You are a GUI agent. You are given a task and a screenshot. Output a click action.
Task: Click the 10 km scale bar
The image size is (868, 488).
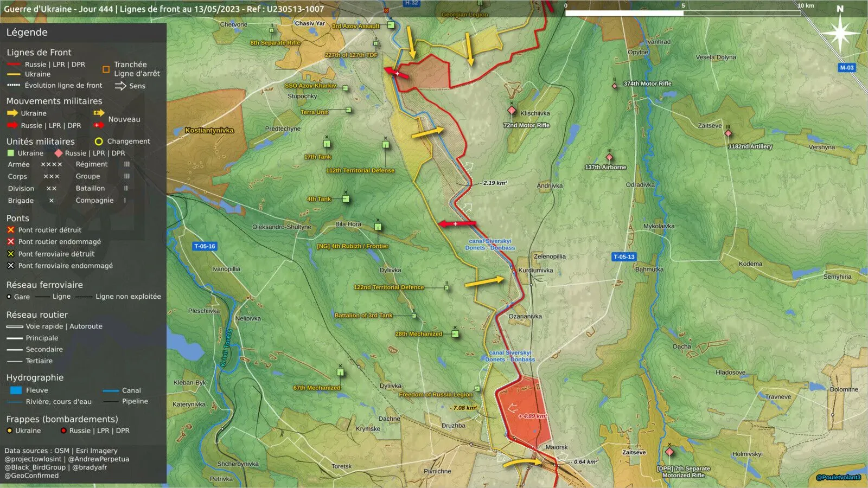click(x=682, y=13)
